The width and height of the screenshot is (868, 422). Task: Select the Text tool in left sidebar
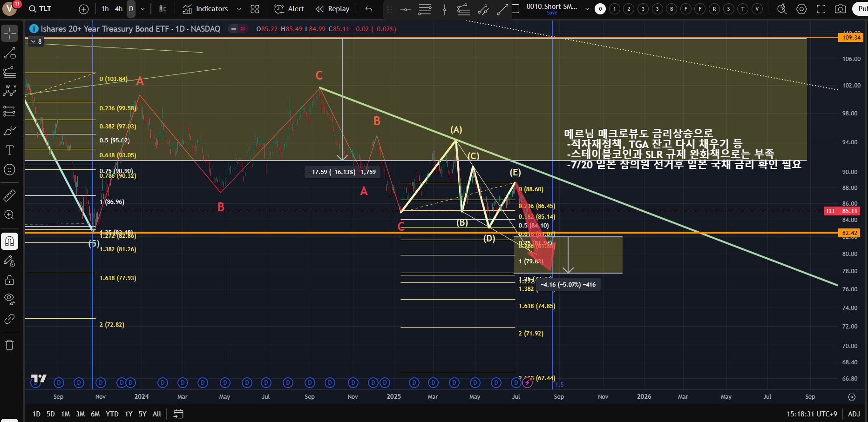pyautogui.click(x=9, y=150)
